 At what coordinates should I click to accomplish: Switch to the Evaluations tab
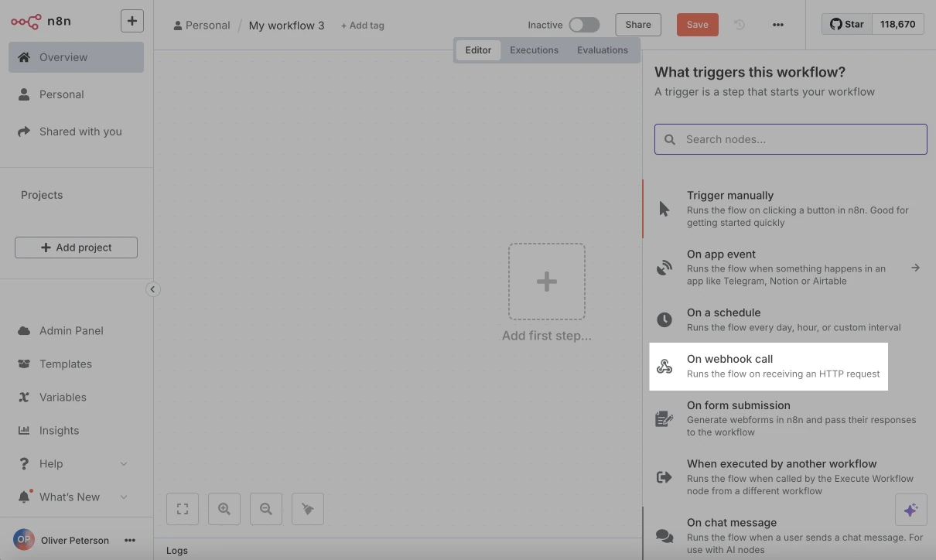pyautogui.click(x=603, y=50)
